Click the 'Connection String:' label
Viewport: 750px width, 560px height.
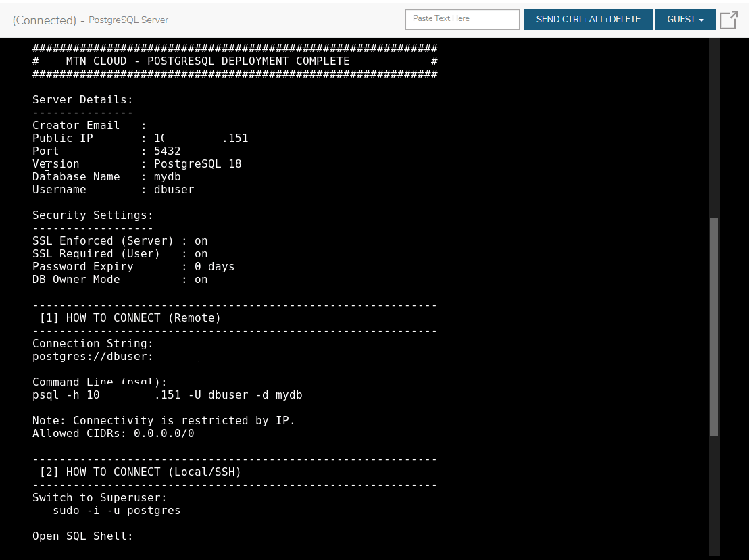point(93,344)
